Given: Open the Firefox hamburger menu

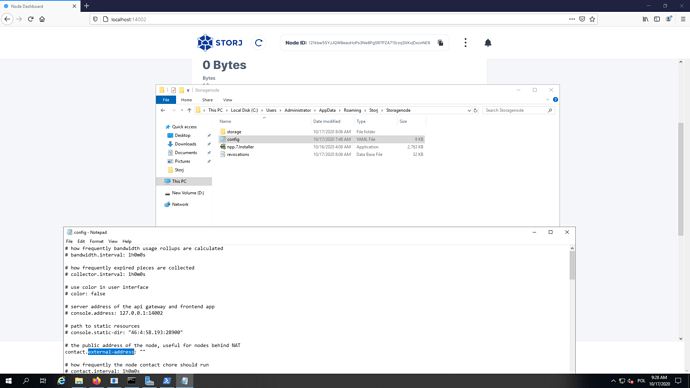Looking at the screenshot, I should (x=683, y=19).
